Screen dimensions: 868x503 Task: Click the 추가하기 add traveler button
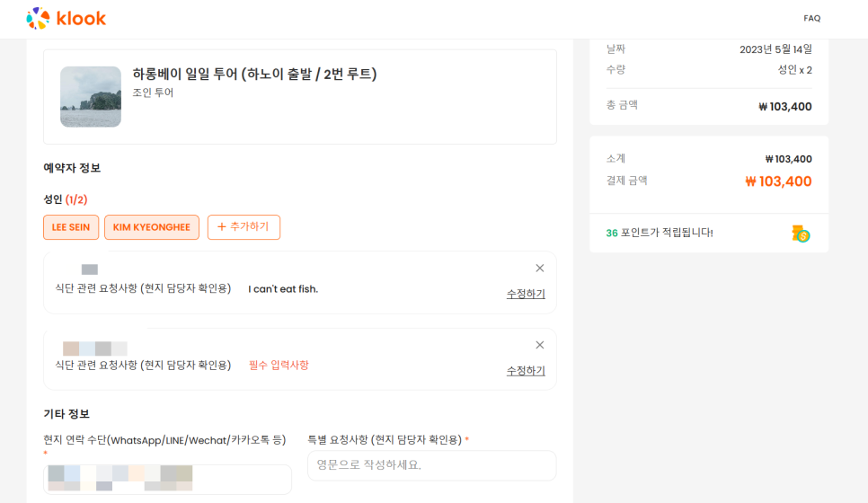[244, 227]
